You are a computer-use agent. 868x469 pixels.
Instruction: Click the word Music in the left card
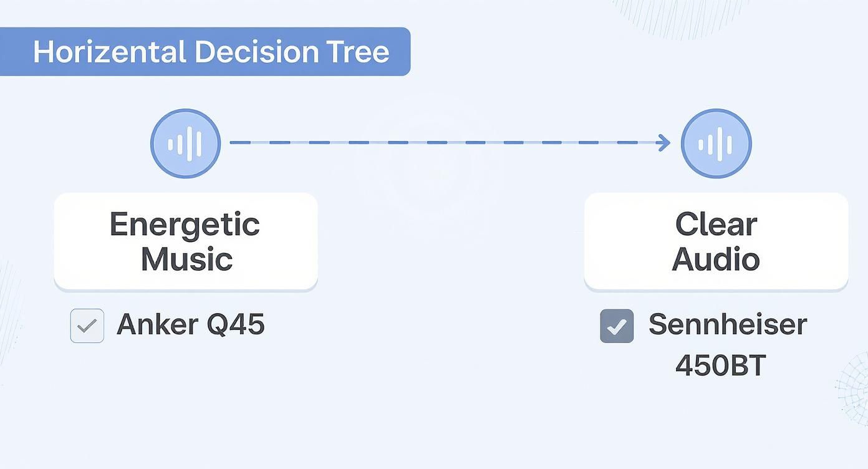[186, 259]
